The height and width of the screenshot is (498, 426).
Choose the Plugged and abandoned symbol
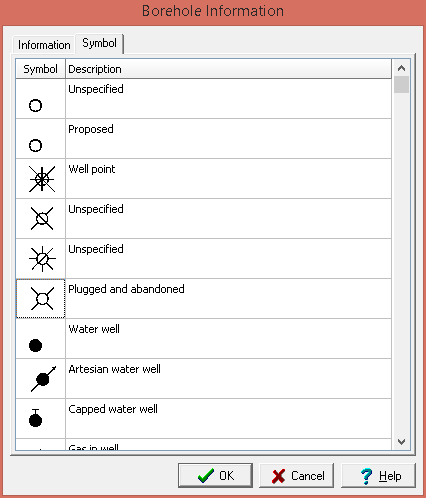pos(42,298)
